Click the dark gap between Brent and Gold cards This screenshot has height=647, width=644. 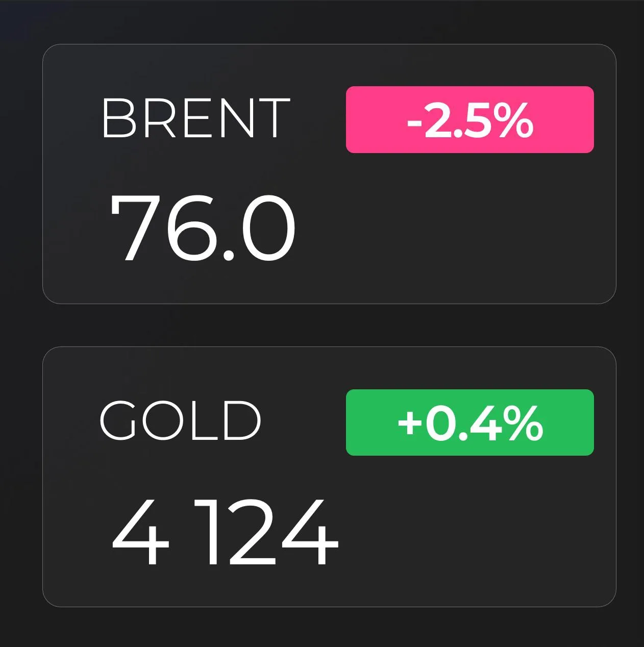pyautogui.click(x=329, y=326)
